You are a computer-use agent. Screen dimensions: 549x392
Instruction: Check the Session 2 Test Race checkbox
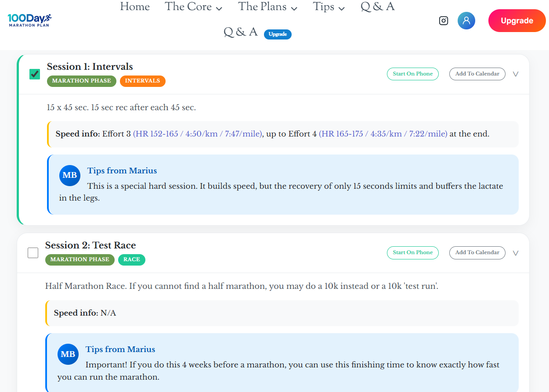coord(33,253)
